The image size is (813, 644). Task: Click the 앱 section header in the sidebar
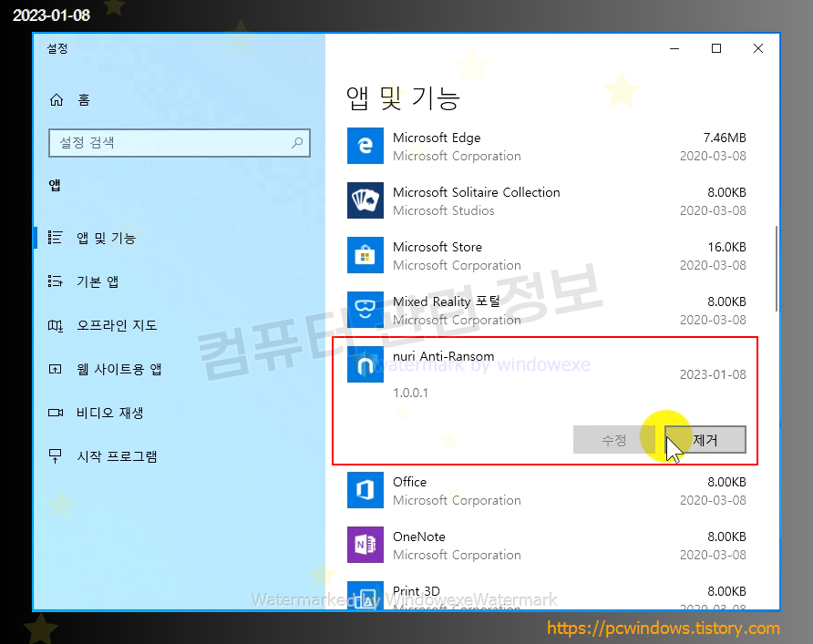point(55,186)
